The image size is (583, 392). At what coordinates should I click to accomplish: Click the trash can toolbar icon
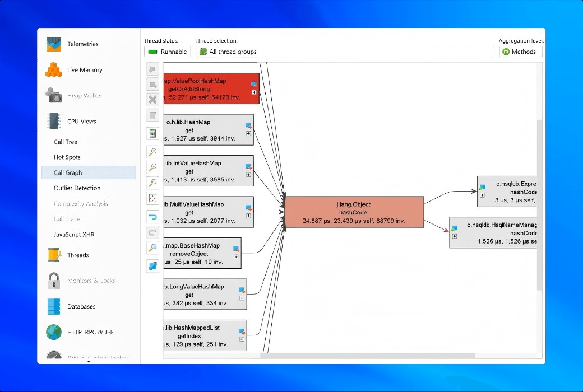coord(152,115)
